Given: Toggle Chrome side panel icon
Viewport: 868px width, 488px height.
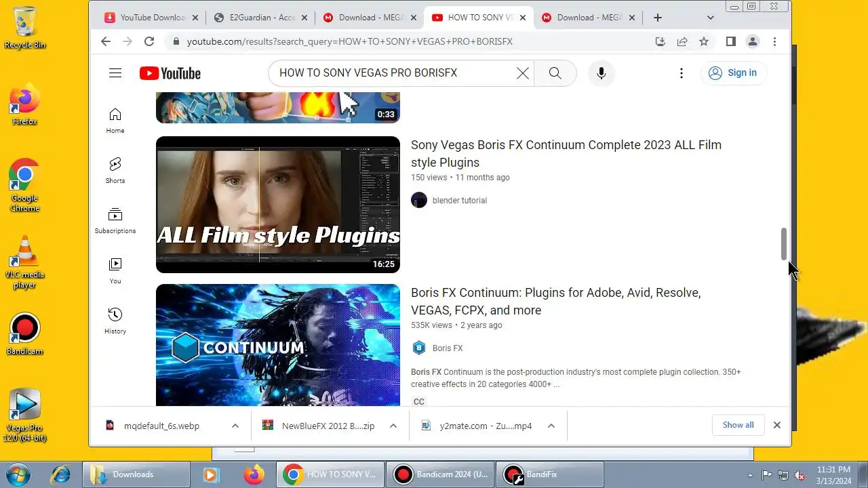Looking at the screenshot, I should (730, 41).
